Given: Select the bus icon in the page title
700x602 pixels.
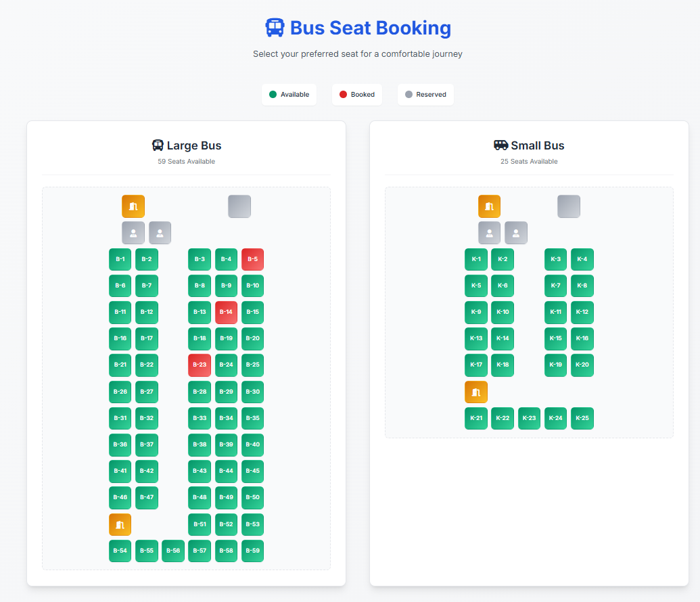Looking at the screenshot, I should (x=275, y=28).
